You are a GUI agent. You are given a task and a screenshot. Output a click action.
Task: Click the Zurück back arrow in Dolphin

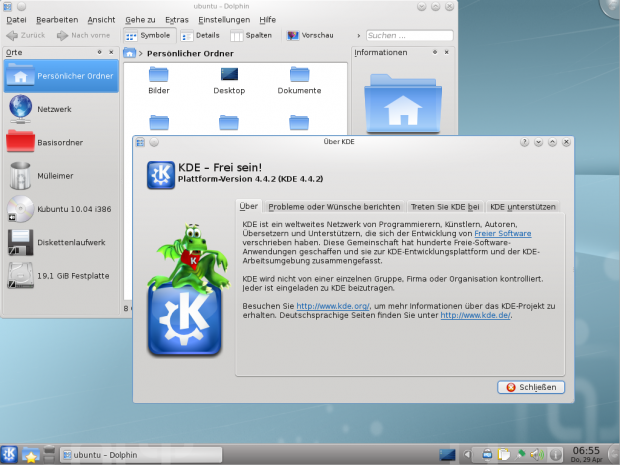tap(25, 36)
